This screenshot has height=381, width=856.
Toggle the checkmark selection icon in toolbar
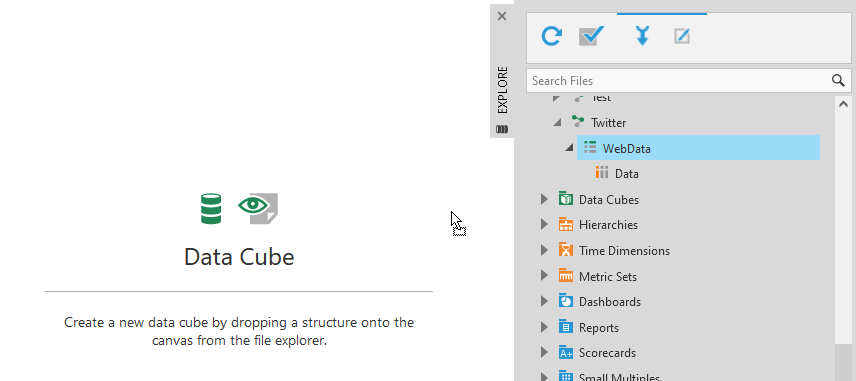pos(591,36)
